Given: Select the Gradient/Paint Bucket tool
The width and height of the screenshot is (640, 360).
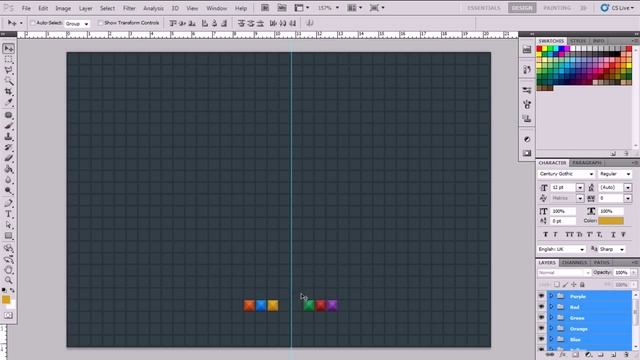Looking at the screenshot, I should pyautogui.click(x=8, y=169).
